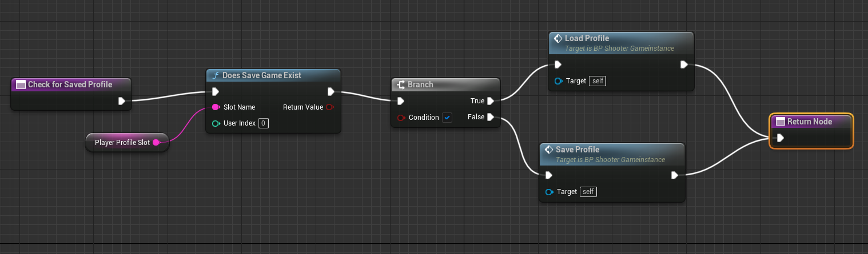Click the Save Profile node icon

point(549,150)
